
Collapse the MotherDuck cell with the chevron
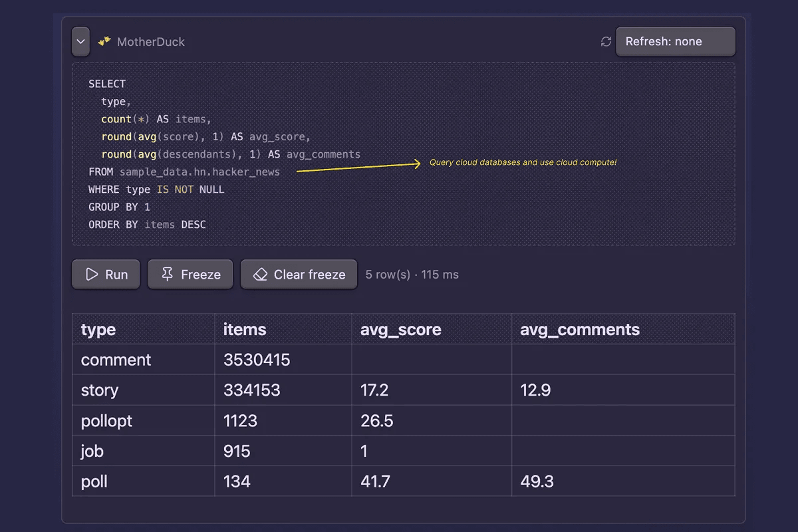[80, 42]
